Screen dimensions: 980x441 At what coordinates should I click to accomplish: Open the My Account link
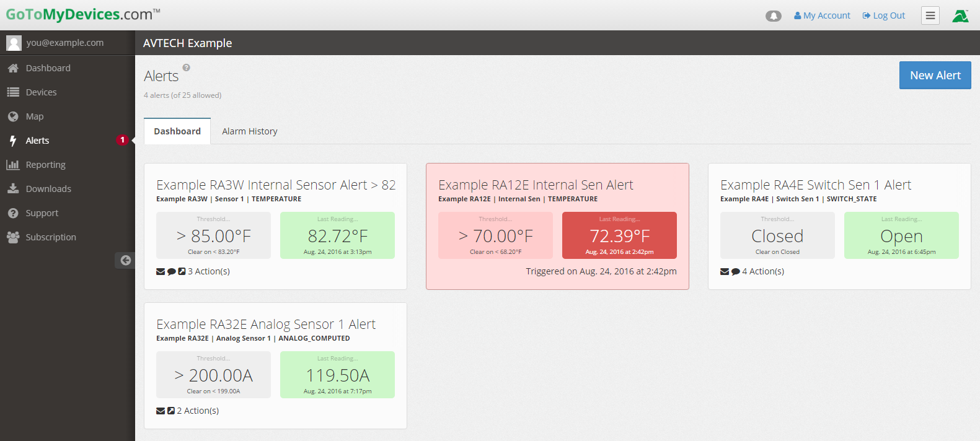(822, 15)
